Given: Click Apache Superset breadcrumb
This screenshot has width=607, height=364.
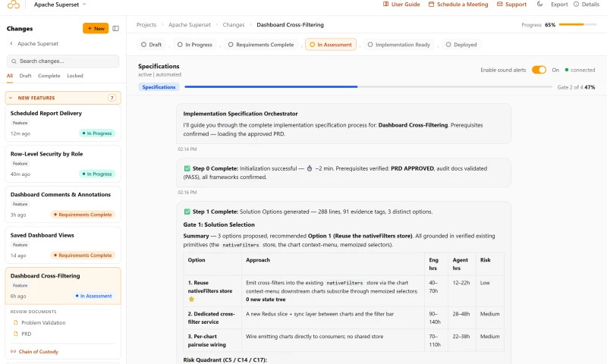Looking at the screenshot, I should tap(190, 25).
